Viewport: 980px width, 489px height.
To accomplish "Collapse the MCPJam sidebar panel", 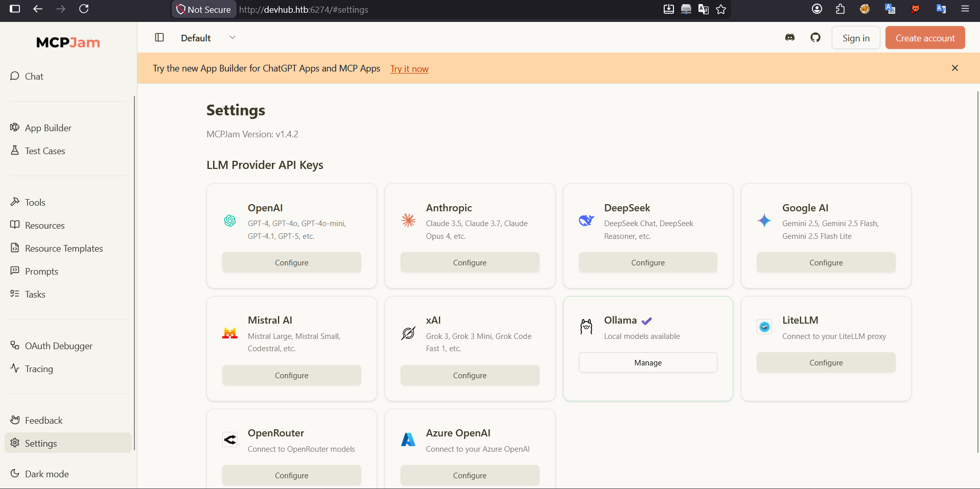I will (x=159, y=37).
